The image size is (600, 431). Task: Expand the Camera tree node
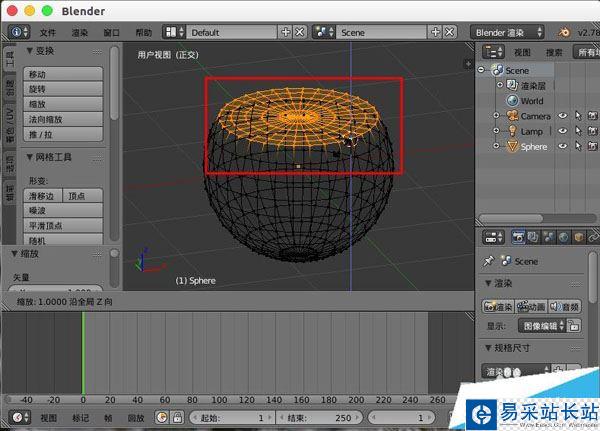[496, 115]
